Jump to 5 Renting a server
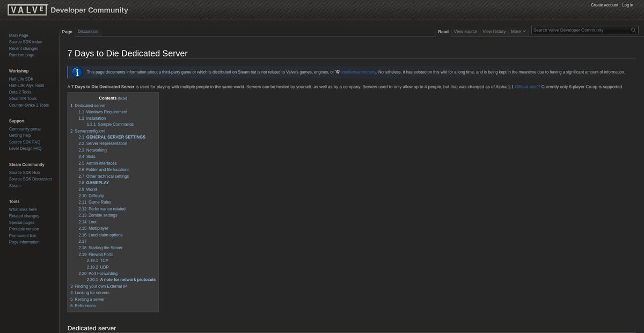Viewport: 644px width, 333px height. [87, 299]
